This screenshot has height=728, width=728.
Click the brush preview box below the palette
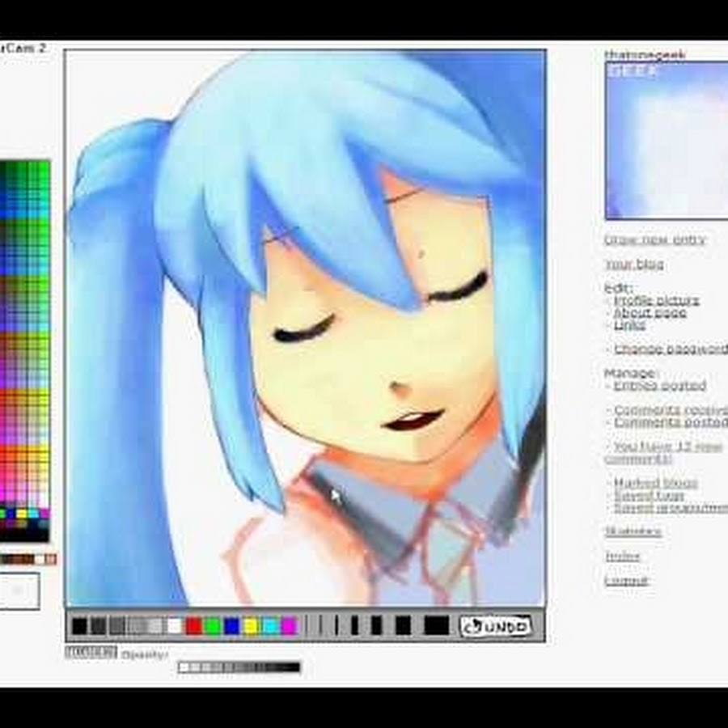pos(19,590)
